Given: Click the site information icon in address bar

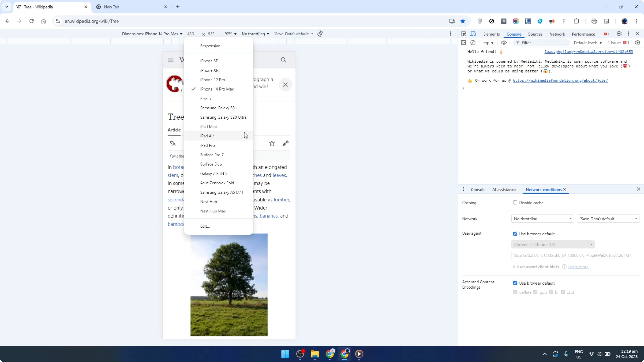Looking at the screenshot, I should point(58,21).
